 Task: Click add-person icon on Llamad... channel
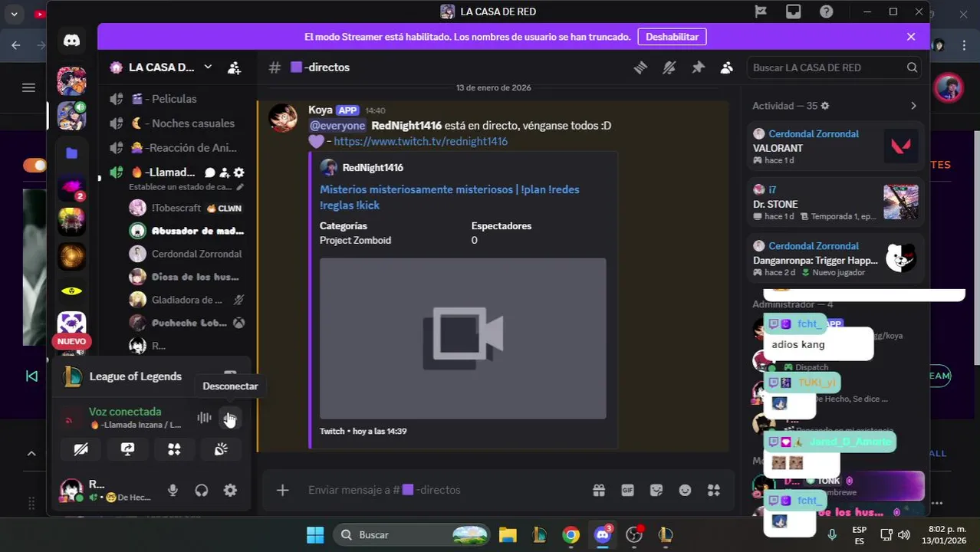(225, 172)
